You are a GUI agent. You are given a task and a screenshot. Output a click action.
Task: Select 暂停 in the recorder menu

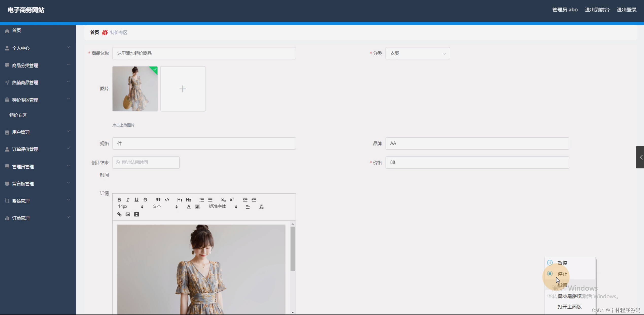click(x=562, y=263)
